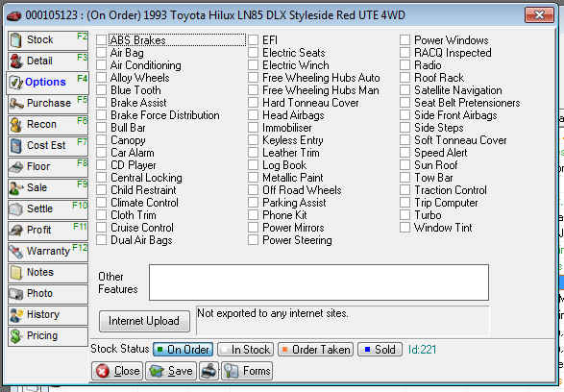Enable the Keyless Entry option
The height and width of the screenshot is (392, 564).
(254, 140)
